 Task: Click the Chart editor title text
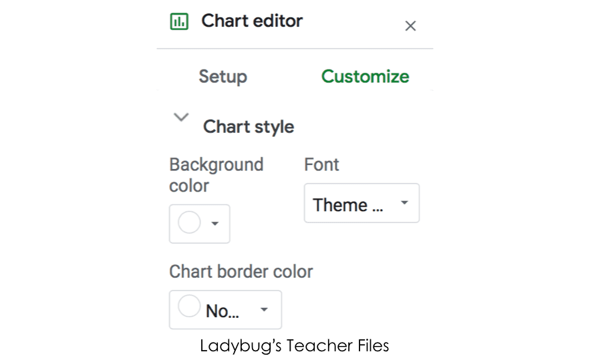coord(252,21)
